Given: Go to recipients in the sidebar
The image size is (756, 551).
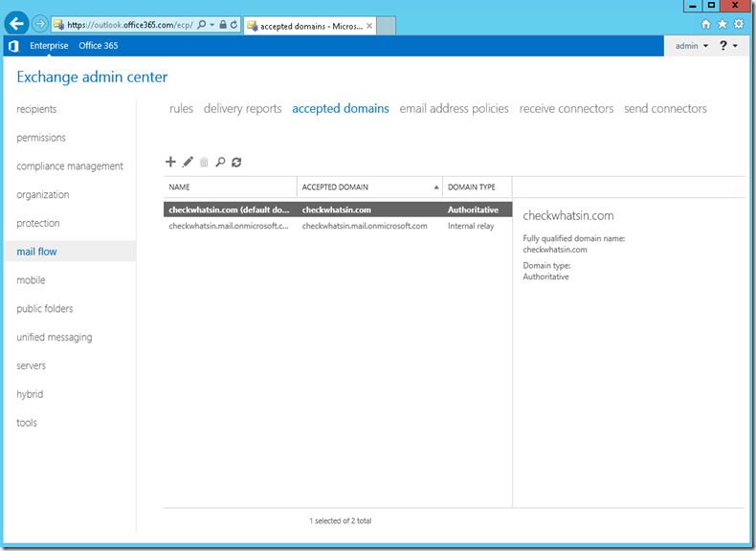Looking at the screenshot, I should pos(36,109).
